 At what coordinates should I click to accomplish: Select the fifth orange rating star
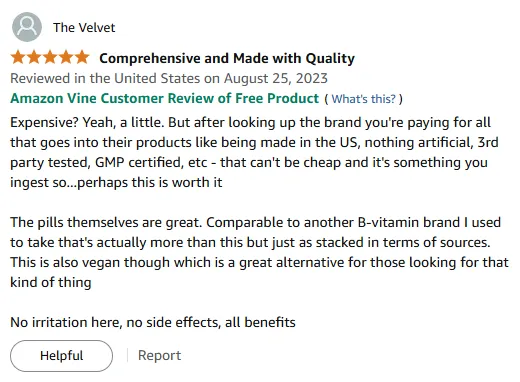(82, 57)
